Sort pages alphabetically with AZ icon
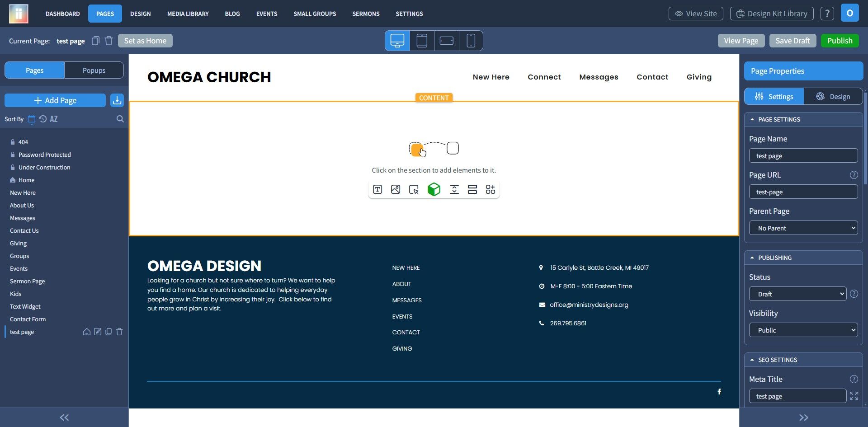This screenshot has height=427, width=868. (54, 119)
